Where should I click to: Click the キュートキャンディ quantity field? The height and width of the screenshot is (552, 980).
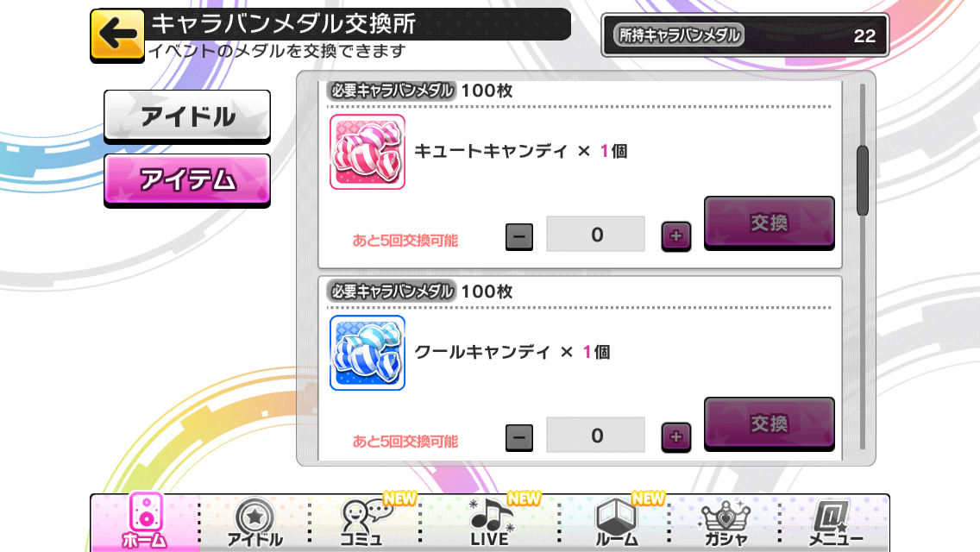[x=595, y=235]
